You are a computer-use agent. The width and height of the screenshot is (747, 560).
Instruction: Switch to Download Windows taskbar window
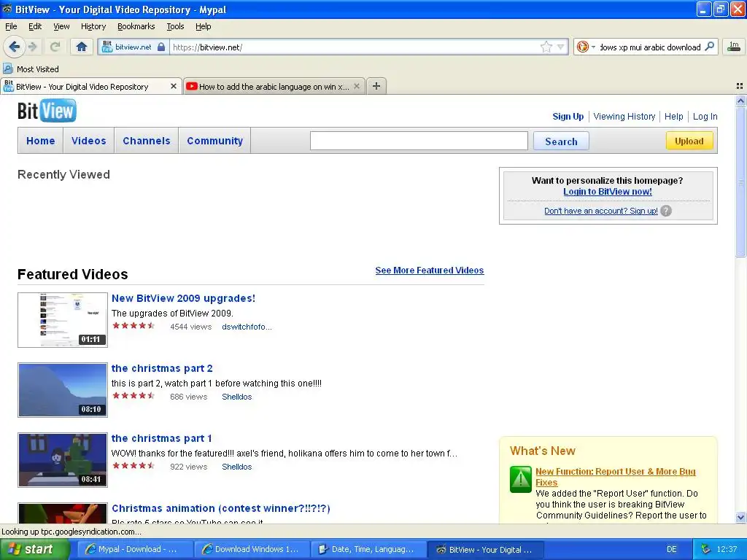click(x=252, y=550)
